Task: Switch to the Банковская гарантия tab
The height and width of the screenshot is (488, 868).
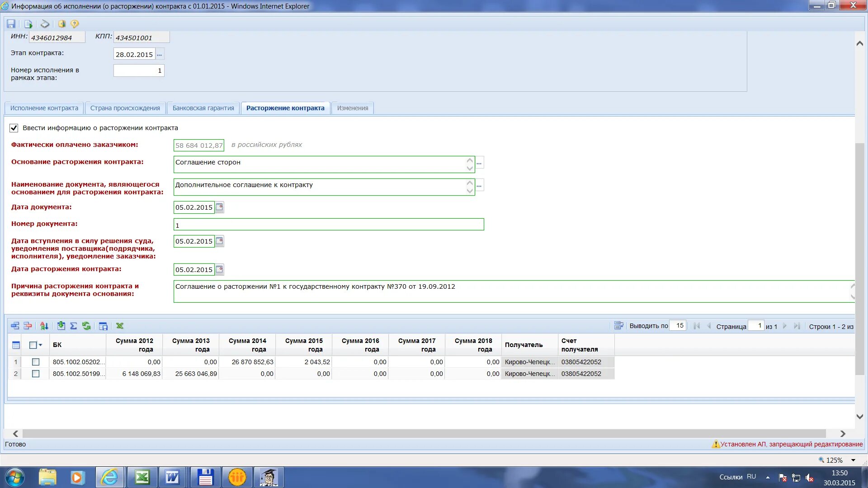Action: click(203, 108)
